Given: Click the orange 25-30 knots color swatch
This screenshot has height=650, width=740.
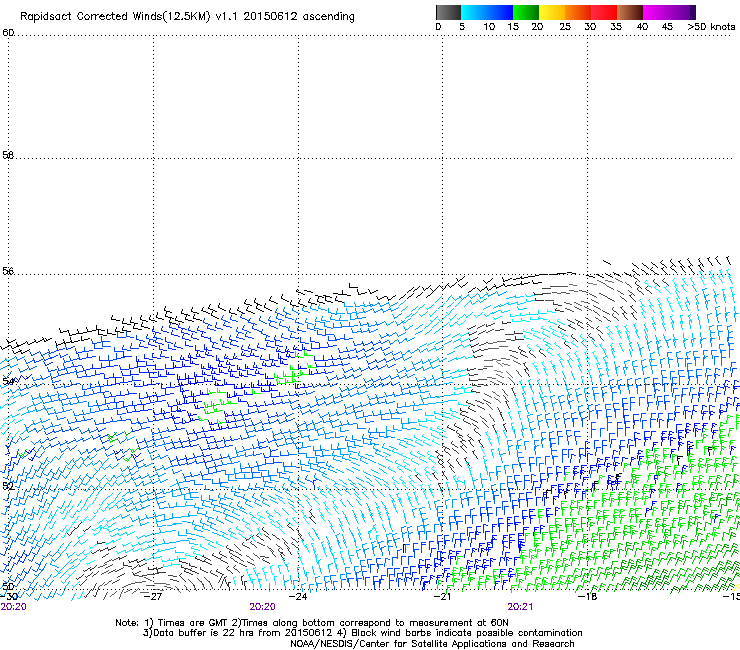Looking at the screenshot, I should tap(578, 12).
